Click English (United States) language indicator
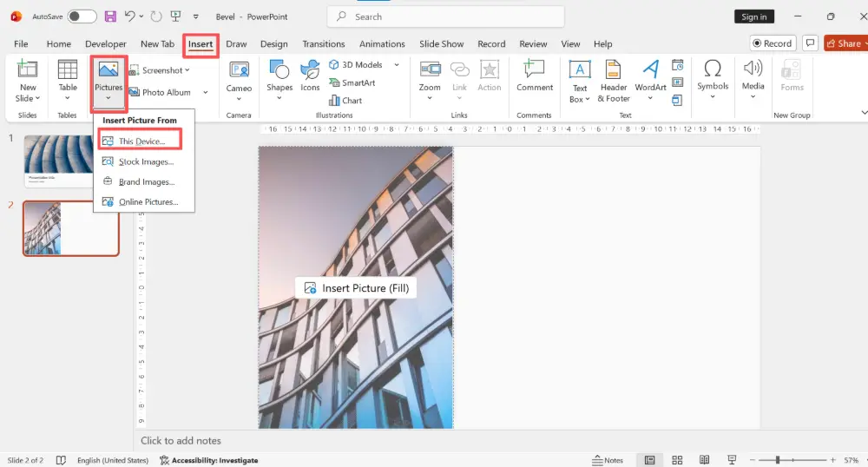868x467 pixels. [113, 460]
